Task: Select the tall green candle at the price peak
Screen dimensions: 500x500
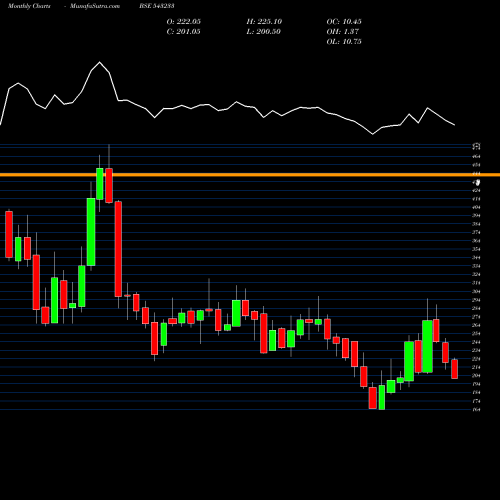Action: [100, 184]
